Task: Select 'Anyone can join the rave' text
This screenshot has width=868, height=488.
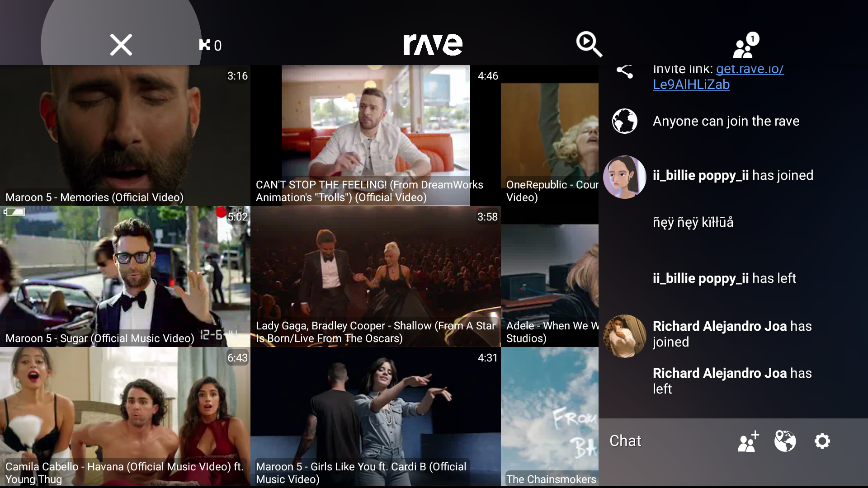Action: pos(726,121)
